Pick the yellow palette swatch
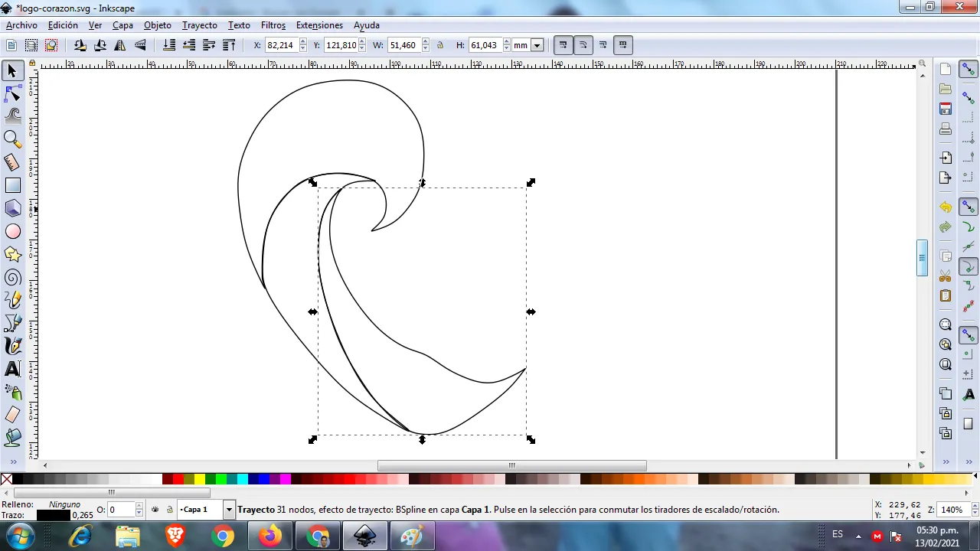 pos(200,480)
